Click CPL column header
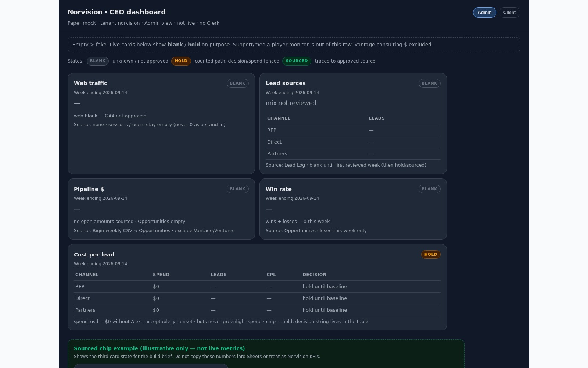This screenshot has width=588, height=368. [271, 275]
